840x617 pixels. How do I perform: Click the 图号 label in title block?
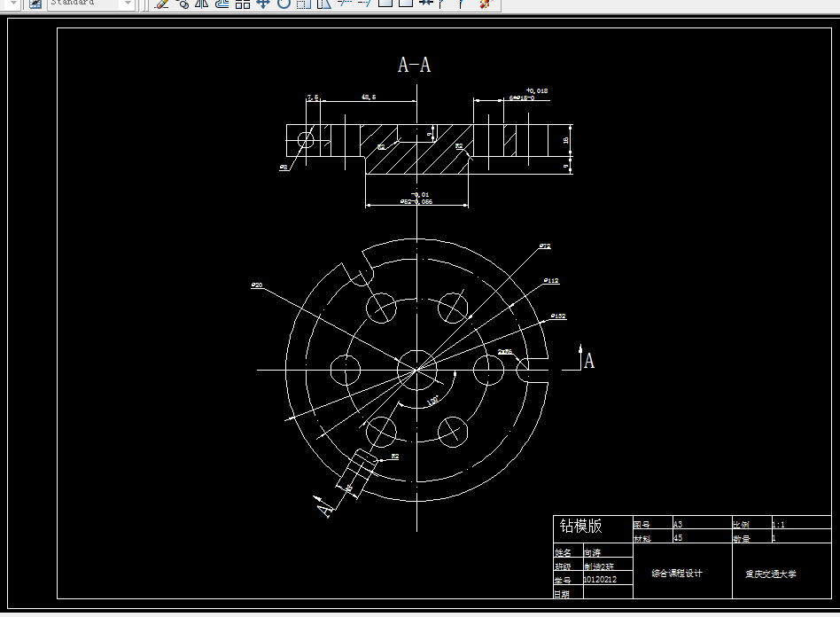[642, 525]
